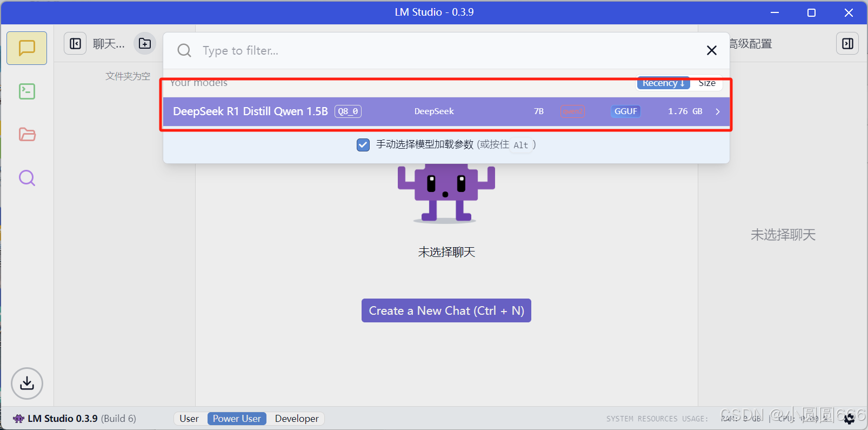Click the purple robot mascot image

tap(446, 193)
